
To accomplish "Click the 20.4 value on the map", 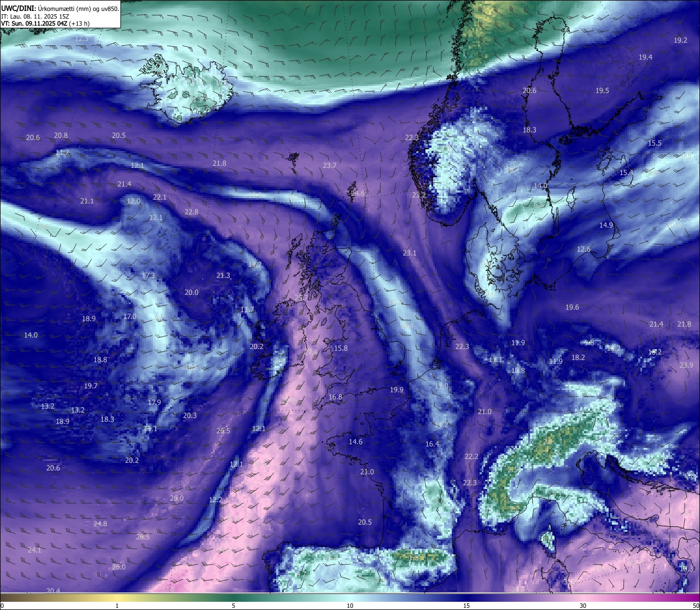I will [x=53, y=590].
